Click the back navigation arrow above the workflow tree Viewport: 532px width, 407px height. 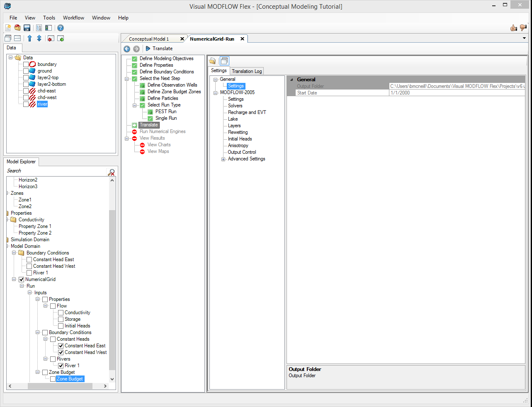click(126, 48)
